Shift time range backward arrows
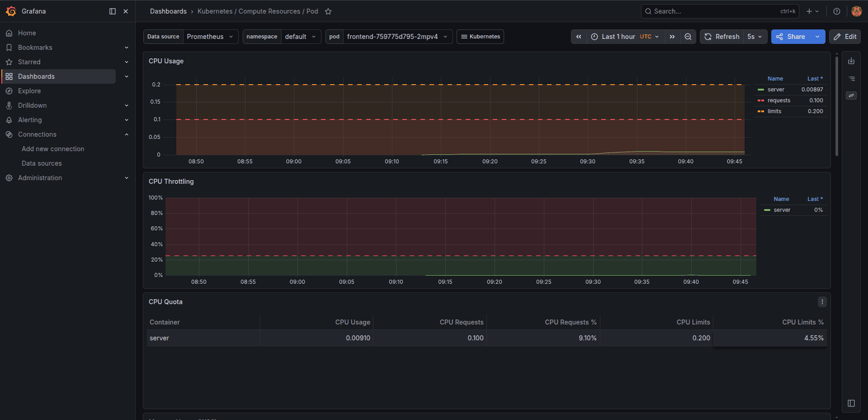 click(579, 37)
